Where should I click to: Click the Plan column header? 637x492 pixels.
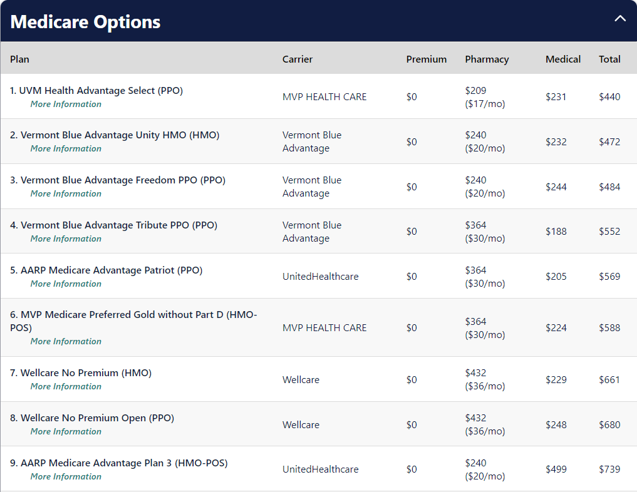[20, 59]
